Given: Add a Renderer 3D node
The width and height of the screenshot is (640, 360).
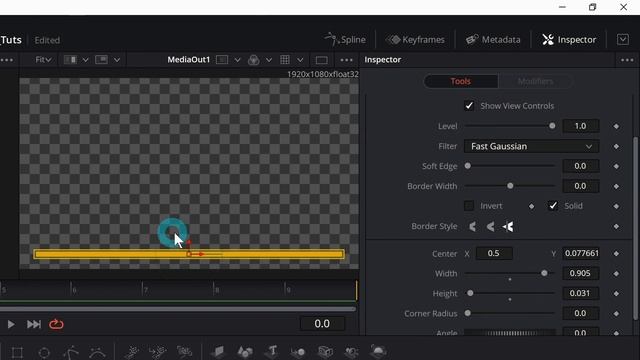Looking at the screenshot, I should (378, 351).
